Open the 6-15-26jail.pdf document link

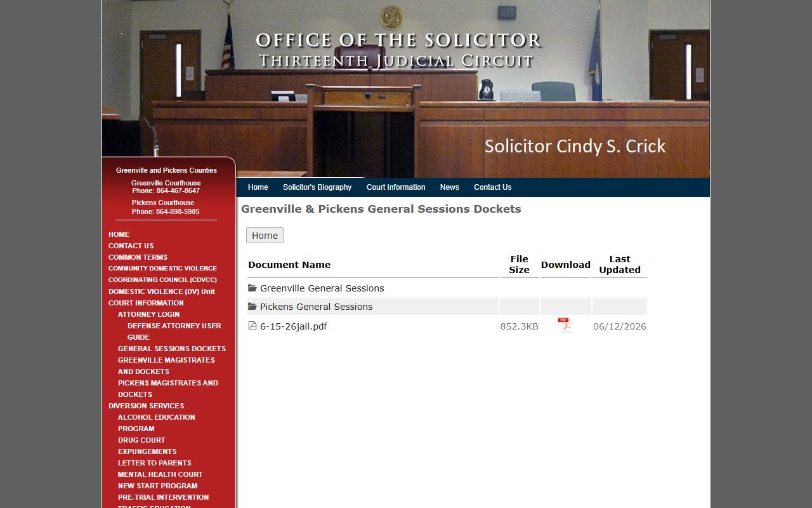[x=294, y=326]
